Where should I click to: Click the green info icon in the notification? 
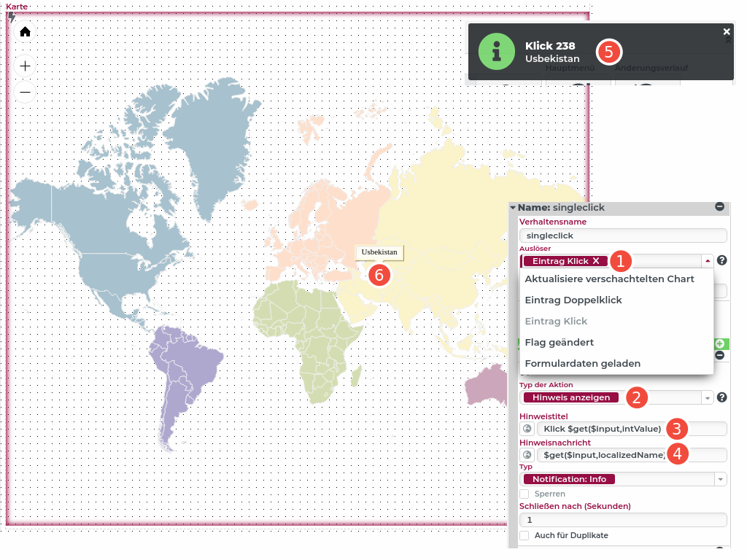point(497,51)
